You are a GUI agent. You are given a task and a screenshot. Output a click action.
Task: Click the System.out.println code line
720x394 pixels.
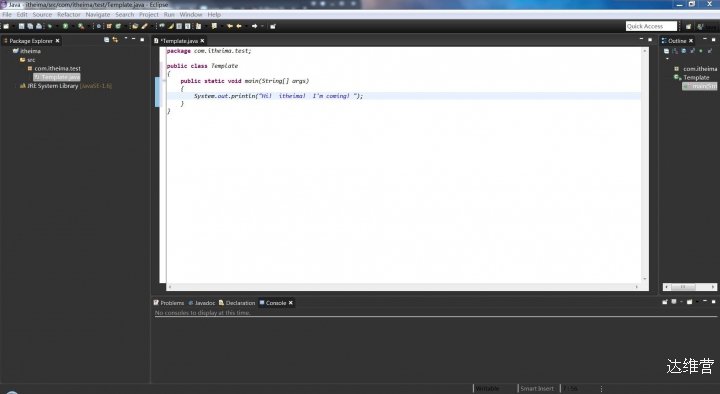(278, 96)
